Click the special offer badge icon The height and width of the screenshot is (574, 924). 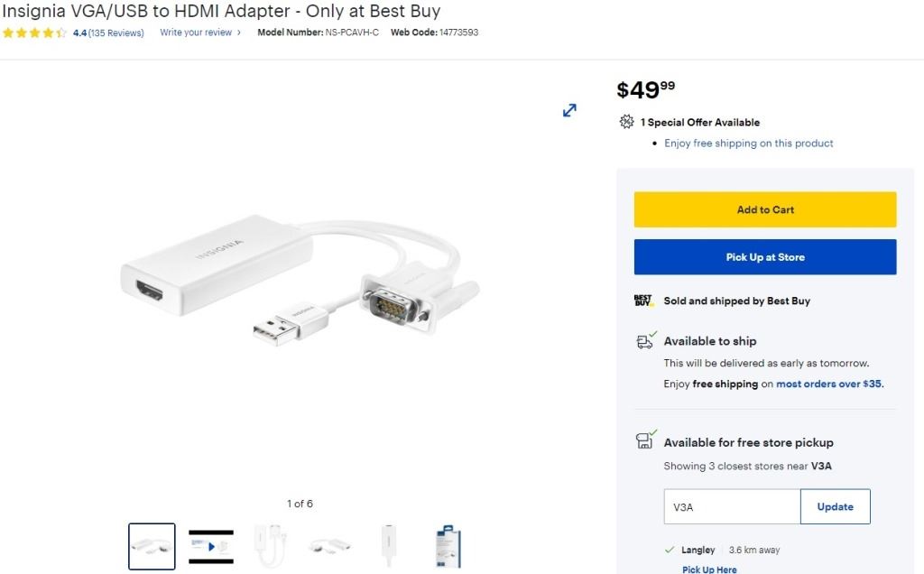[x=626, y=122]
